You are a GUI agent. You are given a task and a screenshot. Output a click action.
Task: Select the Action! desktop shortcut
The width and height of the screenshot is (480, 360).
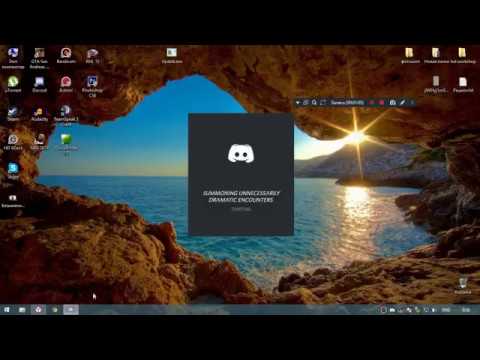(66, 84)
